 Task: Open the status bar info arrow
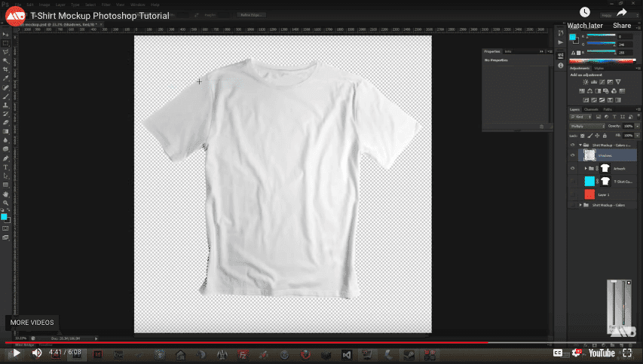pyautogui.click(x=96, y=338)
